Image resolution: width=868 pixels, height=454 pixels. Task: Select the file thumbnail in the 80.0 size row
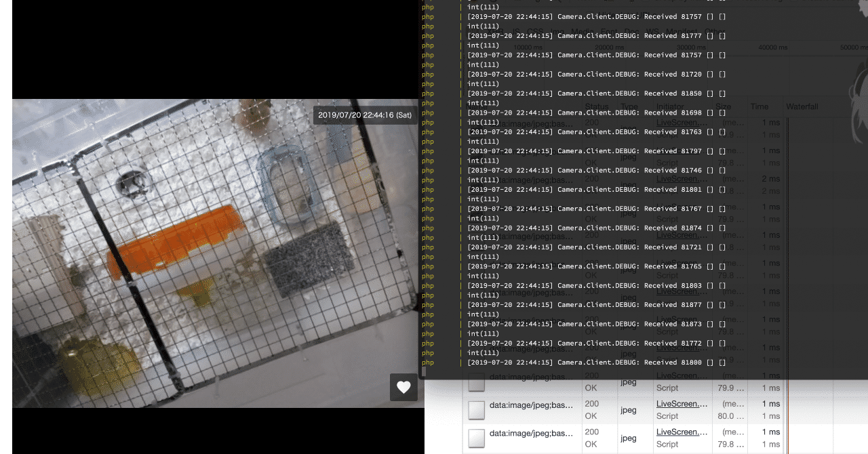[x=477, y=410]
